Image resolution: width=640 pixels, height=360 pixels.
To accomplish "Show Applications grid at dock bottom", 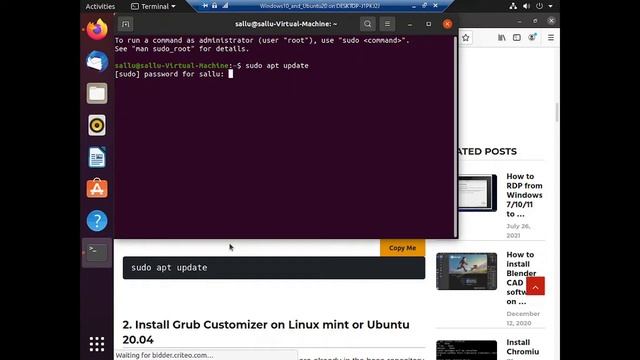I will (x=97, y=344).
